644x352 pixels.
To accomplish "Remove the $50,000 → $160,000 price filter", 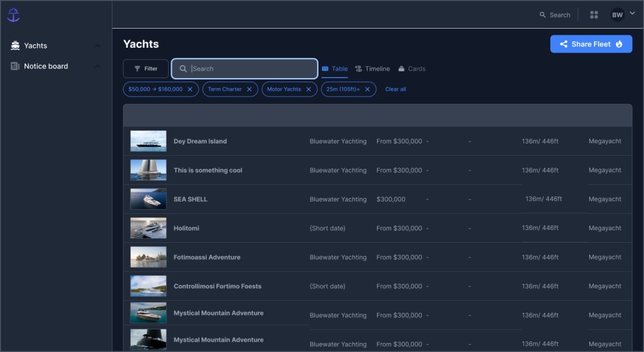I will point(190,89).
